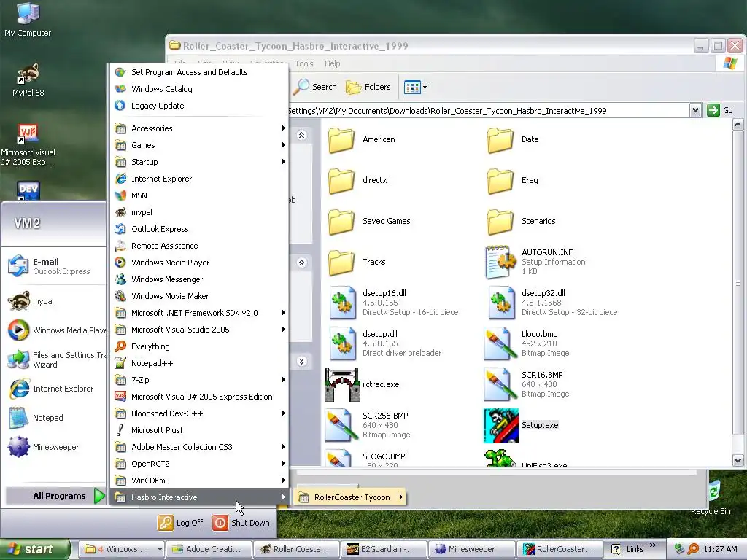This screenshot has width=747, height=560.
Task: Open the Saved Games folder
Action: [369, 221]
